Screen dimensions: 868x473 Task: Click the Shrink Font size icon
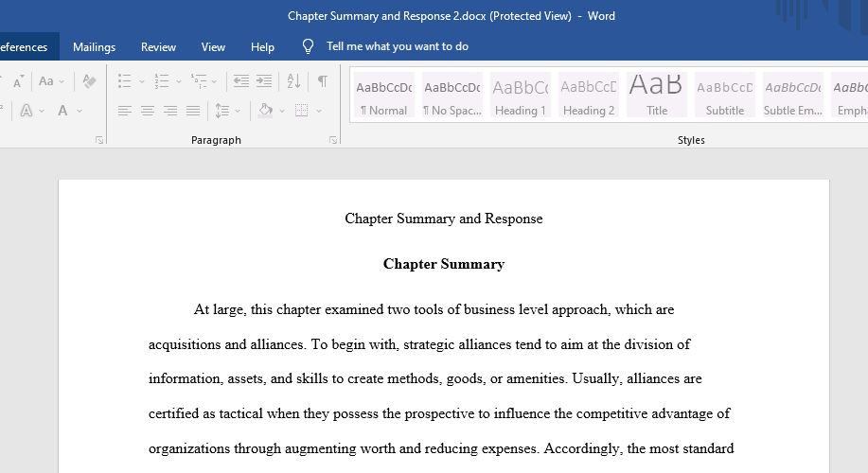[x=18, y=82]
